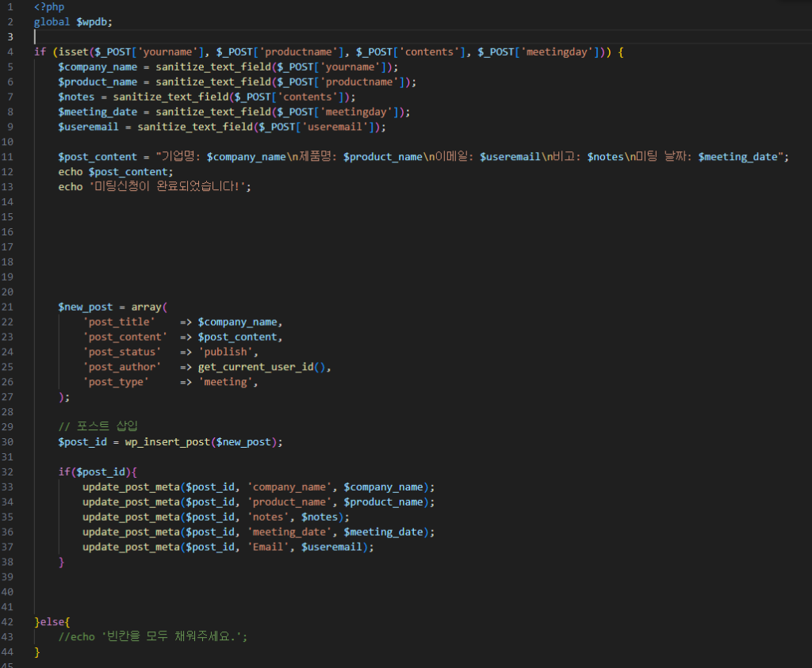
Task: Click line number 30 in the gutter
Action: tap(8, 442)
